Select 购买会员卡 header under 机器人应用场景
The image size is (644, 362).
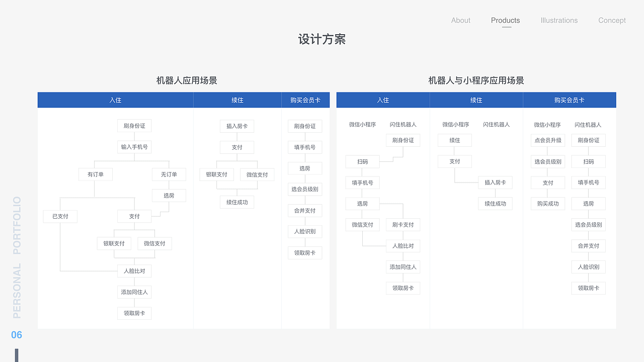tap(305, 100)
